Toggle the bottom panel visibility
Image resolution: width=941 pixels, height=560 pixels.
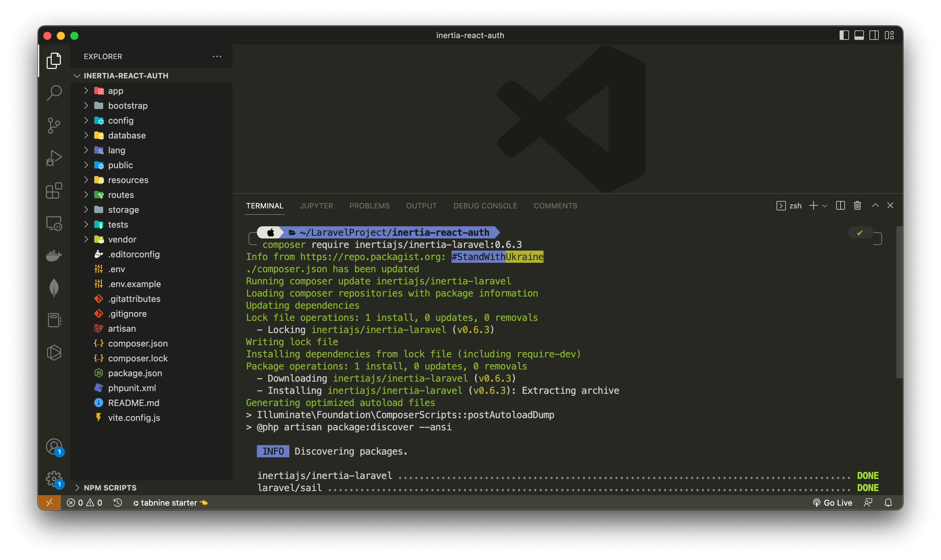(859, 35)
